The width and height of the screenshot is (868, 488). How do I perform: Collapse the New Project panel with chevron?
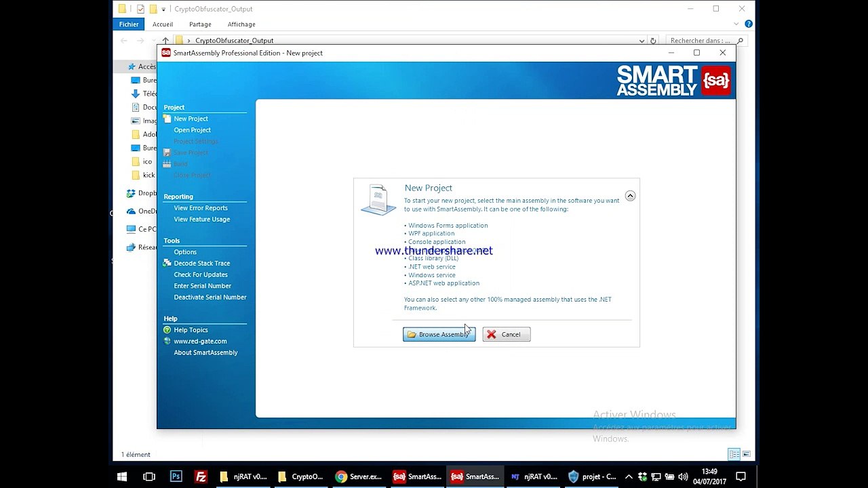pyautogui.click(x=630, y=196)
